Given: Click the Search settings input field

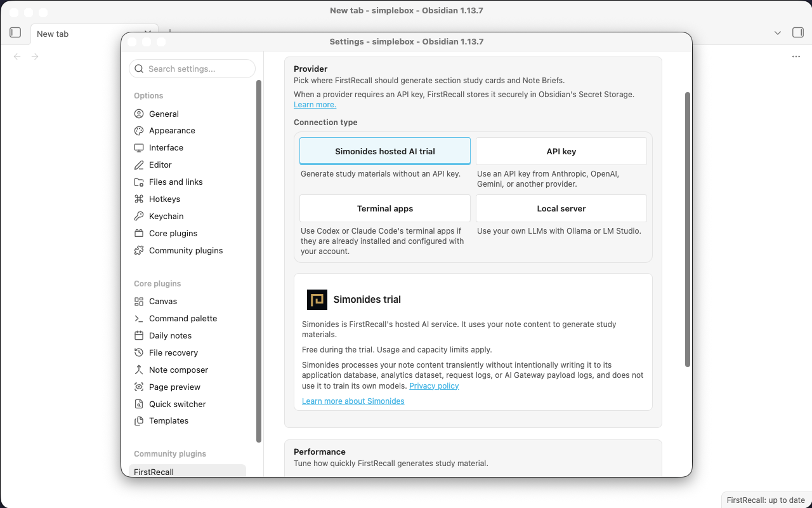Looking at the screenshot, I should tap(192, 69).
